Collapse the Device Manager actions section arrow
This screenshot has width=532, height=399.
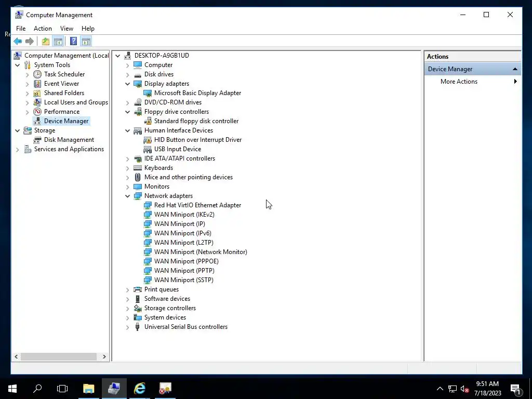(x=515, y=69)
